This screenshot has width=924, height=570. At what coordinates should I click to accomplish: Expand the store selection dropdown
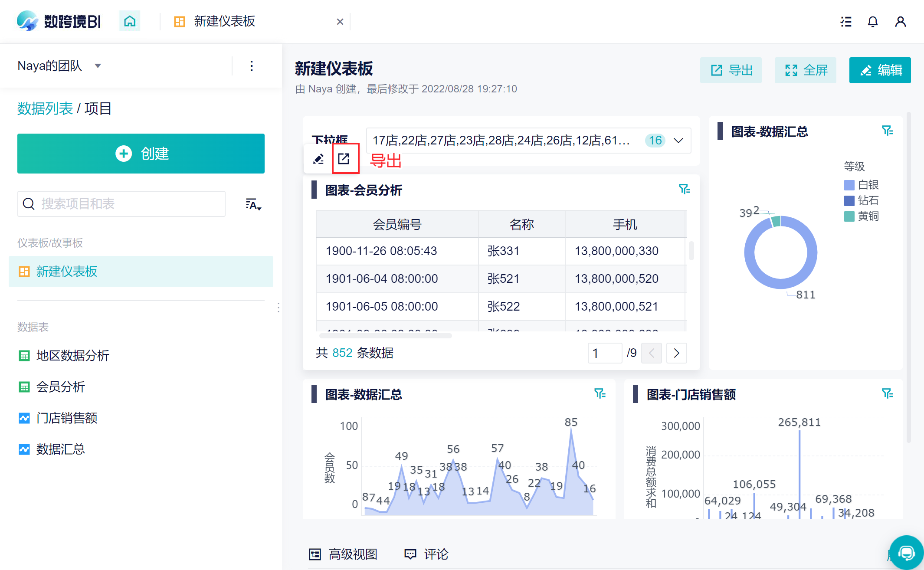(678, 141)
